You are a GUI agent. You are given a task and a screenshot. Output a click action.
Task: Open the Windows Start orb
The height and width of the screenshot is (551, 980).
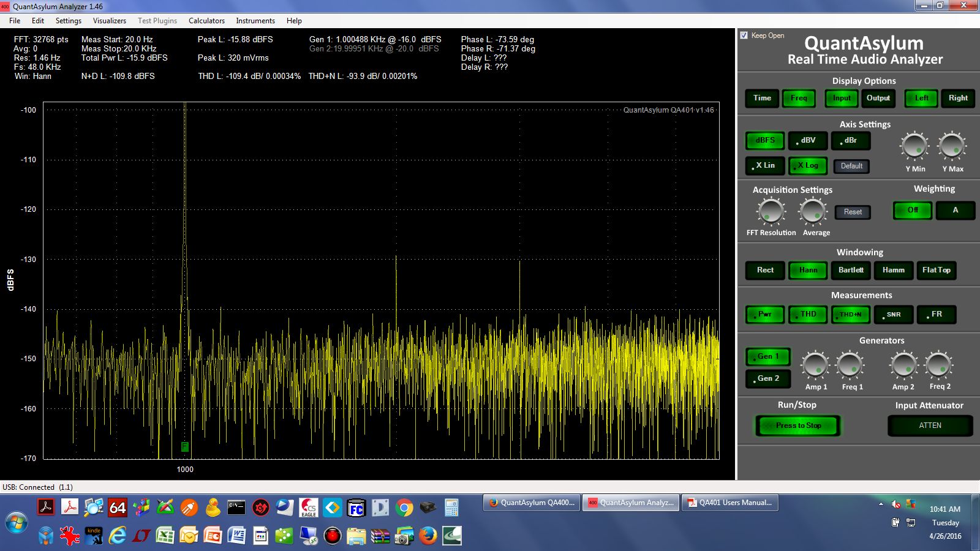click(x=17, y=522)
